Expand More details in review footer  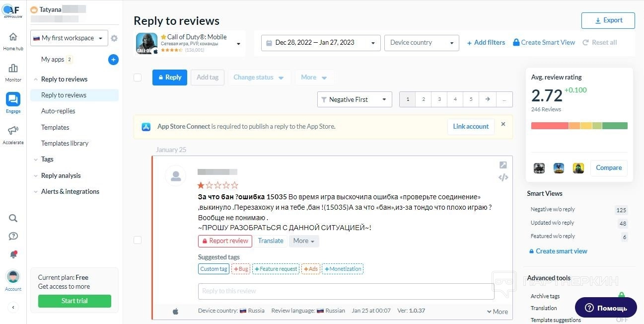(x=497, y=312)
